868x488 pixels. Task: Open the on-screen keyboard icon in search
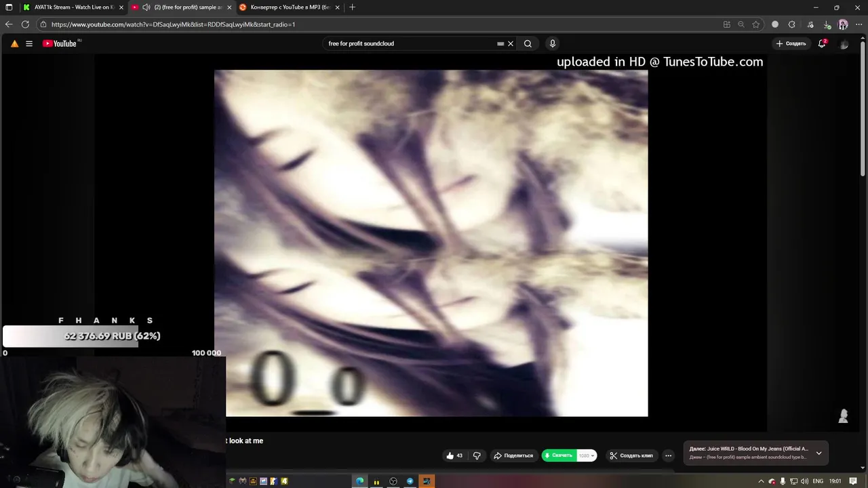point(500,43)
